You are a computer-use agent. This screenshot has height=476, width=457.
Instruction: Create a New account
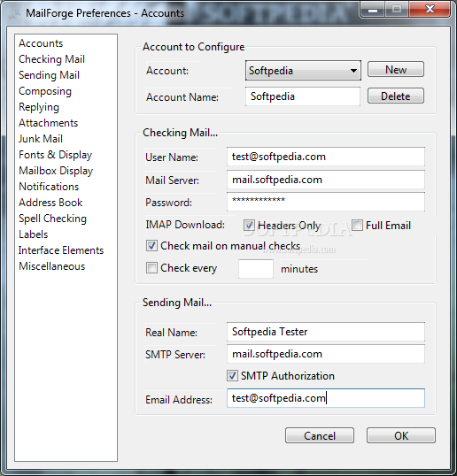pos(396,70)
